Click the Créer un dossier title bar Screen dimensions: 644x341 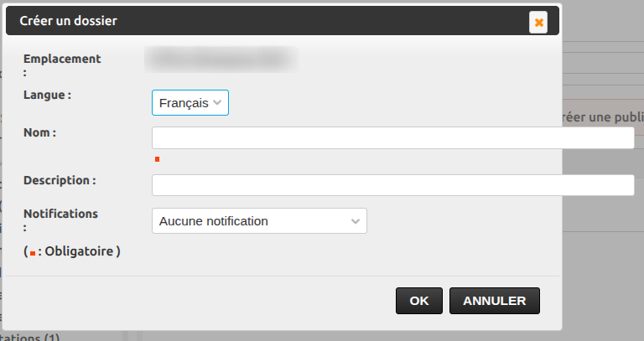[252, 22]
